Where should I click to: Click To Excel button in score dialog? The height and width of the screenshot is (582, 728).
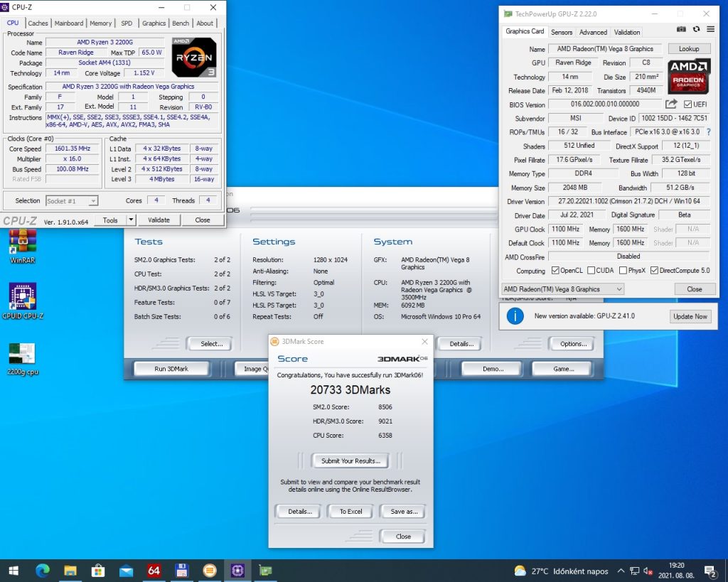pyautogui.click(x=350, y=512)
